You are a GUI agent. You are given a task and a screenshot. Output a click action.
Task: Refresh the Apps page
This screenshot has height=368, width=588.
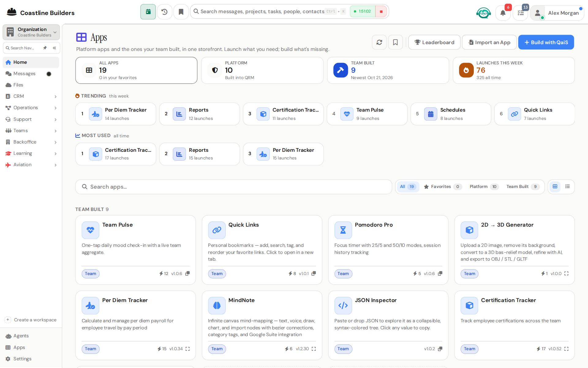(379, 42)
